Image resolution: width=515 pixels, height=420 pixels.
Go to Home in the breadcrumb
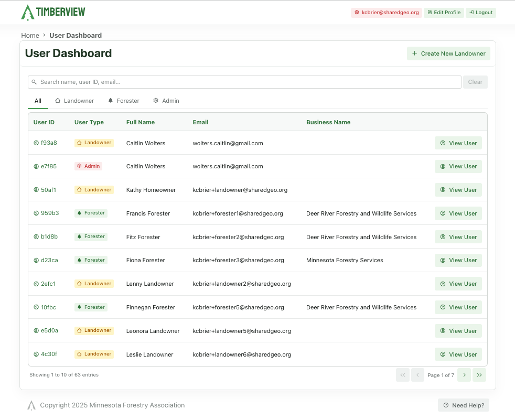tap(30, 36)
